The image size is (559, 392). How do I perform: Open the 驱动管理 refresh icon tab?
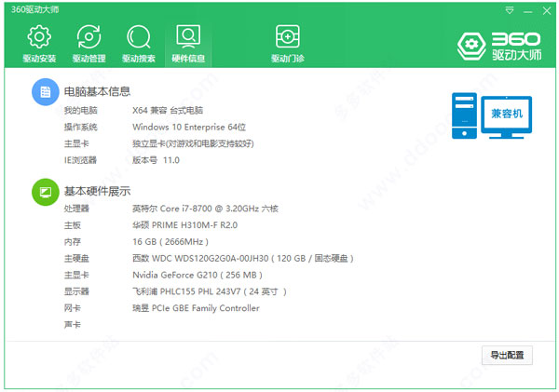[89, 44]
